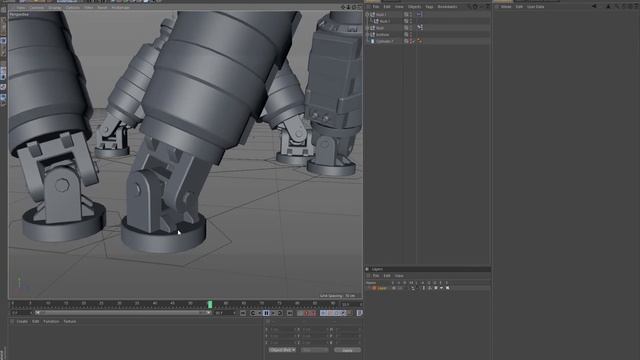Click the up arrow in Attribute Manager
The width and height of the screenshot is (640, 360).
[608, 7]
